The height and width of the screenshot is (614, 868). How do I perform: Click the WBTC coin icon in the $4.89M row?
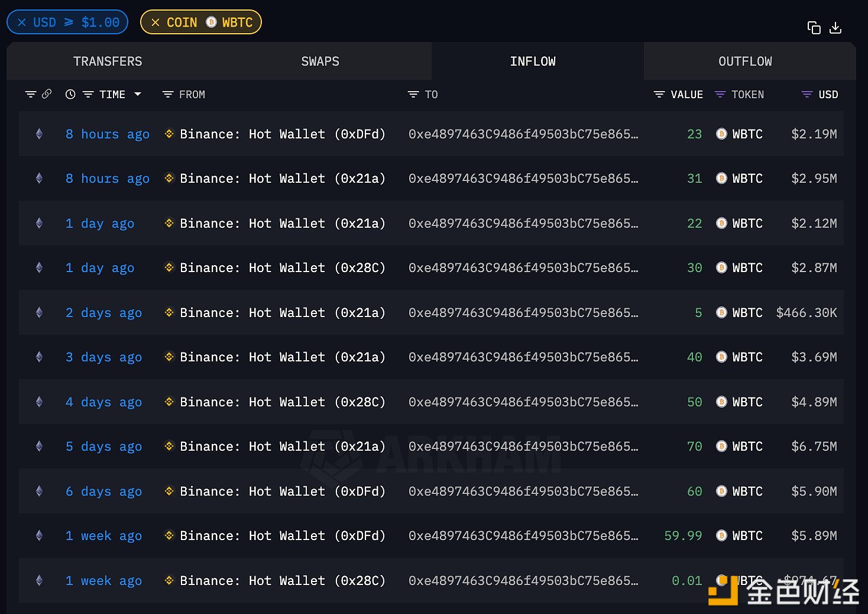click(721, 402)
